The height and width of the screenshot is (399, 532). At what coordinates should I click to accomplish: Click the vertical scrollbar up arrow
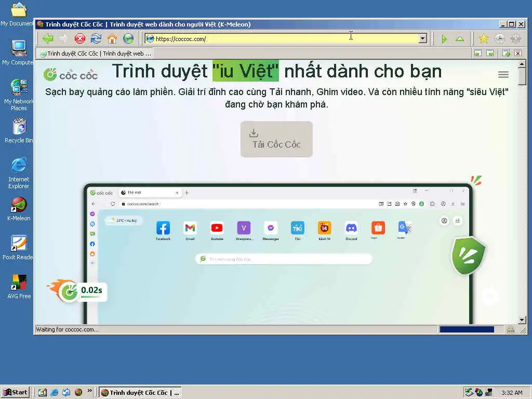click(522, 64)
